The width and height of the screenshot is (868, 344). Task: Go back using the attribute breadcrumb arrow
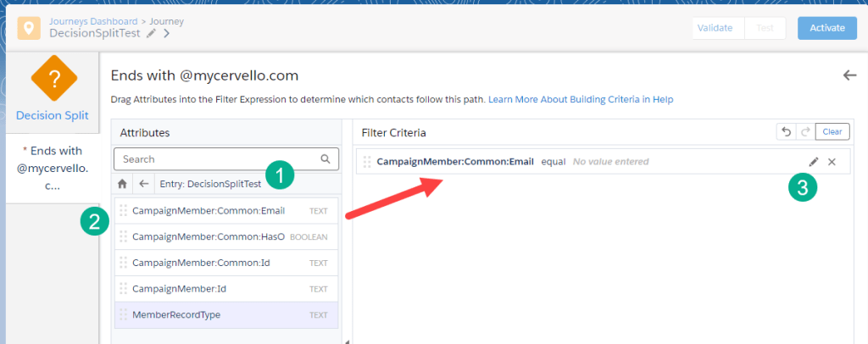pyautogui.click(x=144, y=183)
